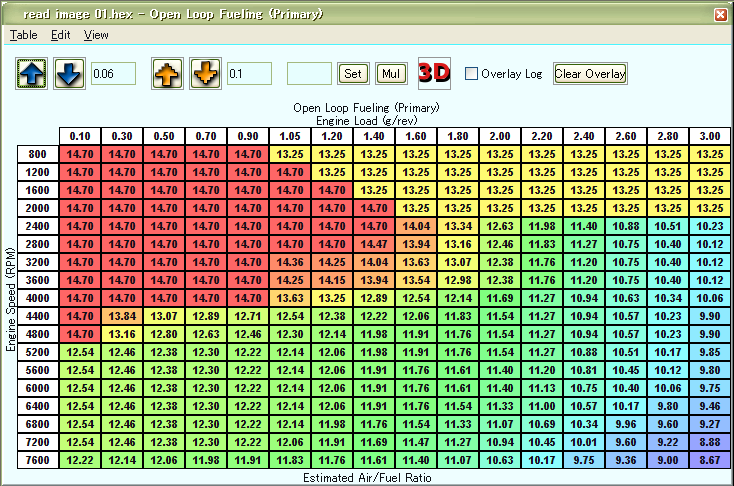Focus the 0.1 increment value field
734x486 pixels.
pos(249,74)
